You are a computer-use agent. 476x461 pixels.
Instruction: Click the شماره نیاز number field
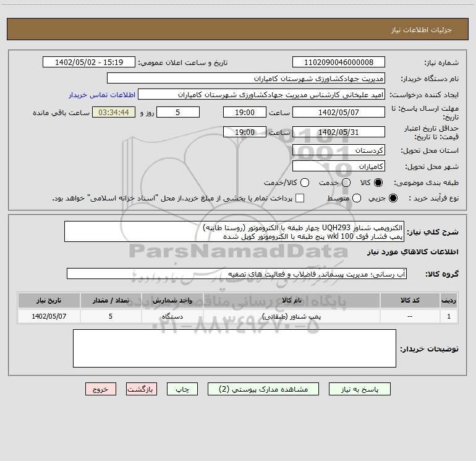click(x=339, y=62)
